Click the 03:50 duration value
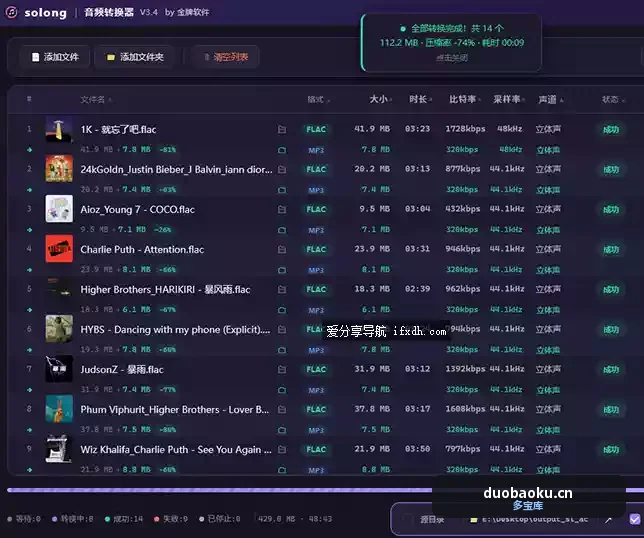Viewport: 644px width, 538px height. pyautogui.click(x=417, y=449)
